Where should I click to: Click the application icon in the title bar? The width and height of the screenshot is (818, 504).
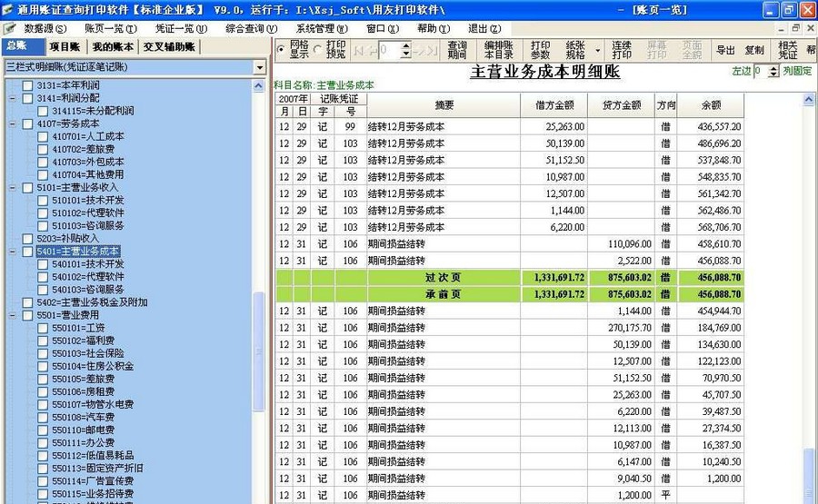click(7, 9)
